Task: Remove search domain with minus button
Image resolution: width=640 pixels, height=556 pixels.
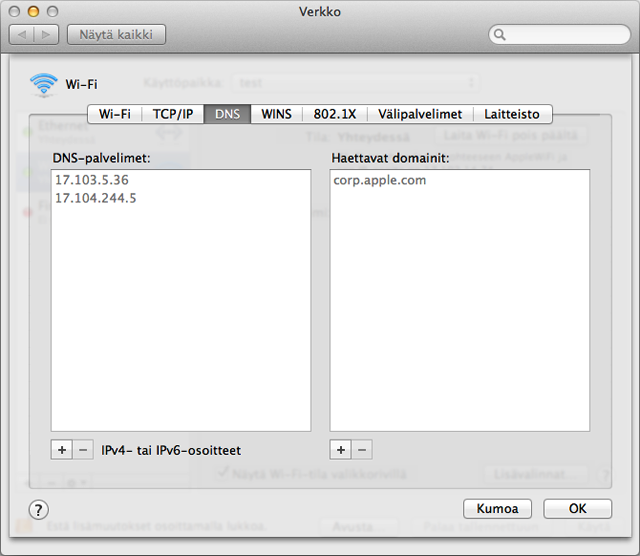Action: (362, 450)
